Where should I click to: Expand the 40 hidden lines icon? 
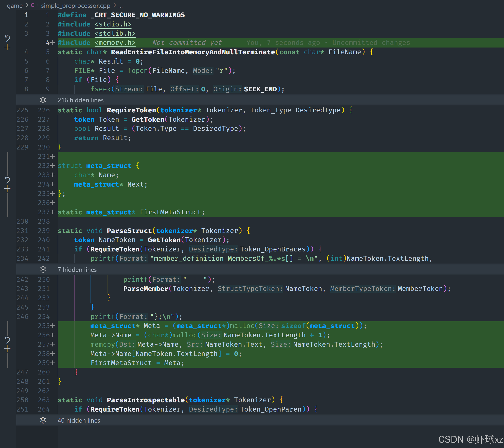tap(43, 420)
